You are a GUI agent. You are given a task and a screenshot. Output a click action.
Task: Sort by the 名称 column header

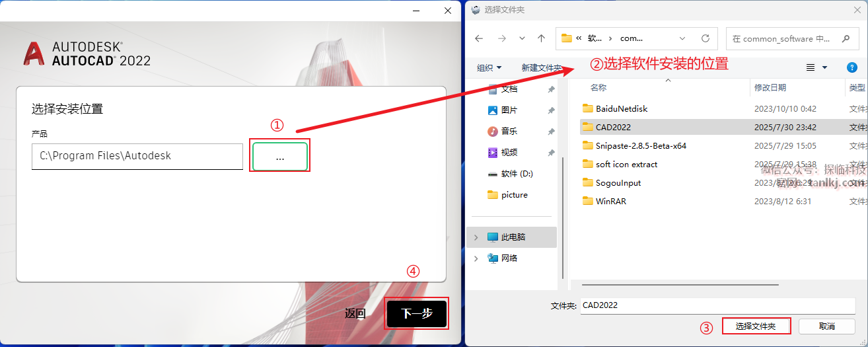tap(598, 87)
